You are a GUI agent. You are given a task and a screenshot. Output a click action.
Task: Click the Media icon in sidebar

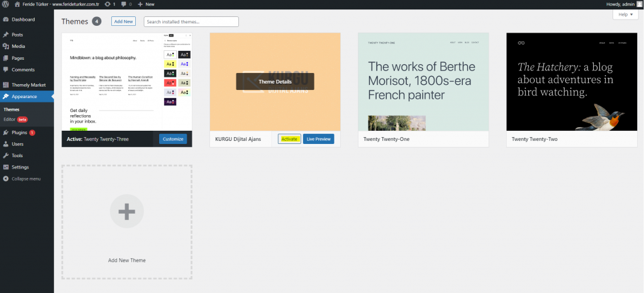click(6, 47)
